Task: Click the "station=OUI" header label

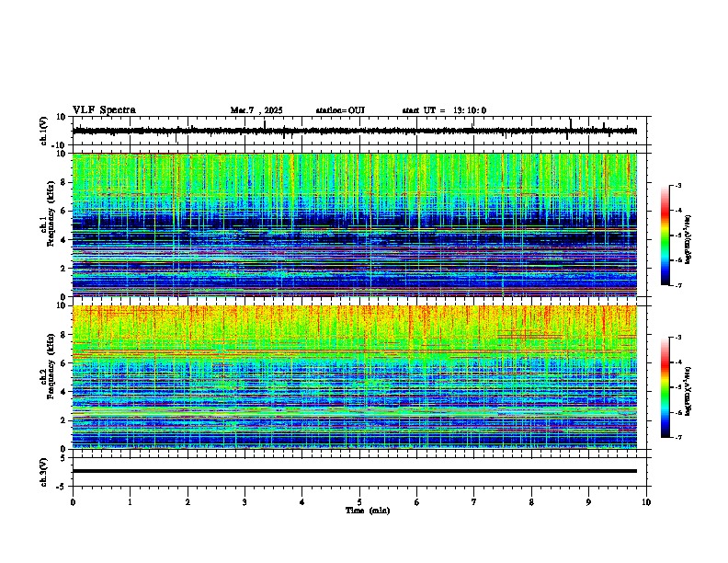Action: pyautogui.click(x=340, y=110)
